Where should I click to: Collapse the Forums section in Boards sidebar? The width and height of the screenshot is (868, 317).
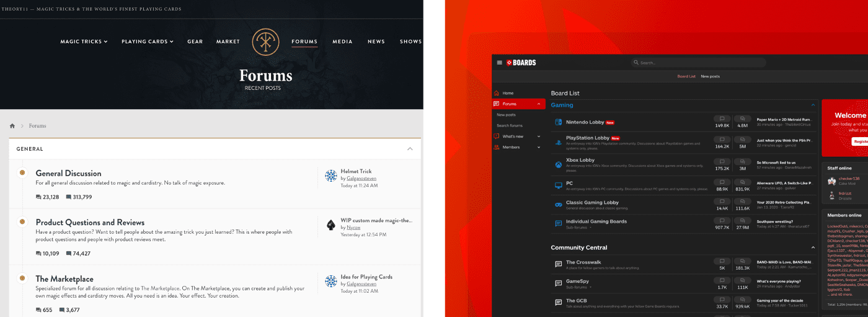tap(538, 104)
